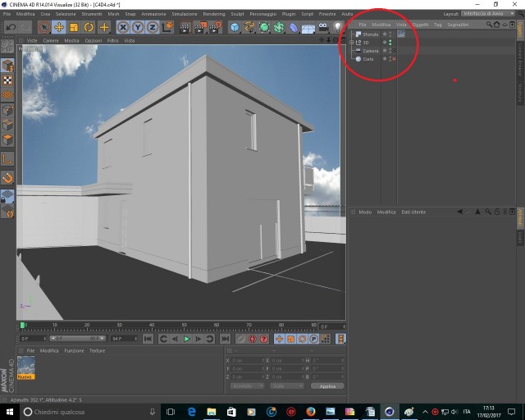525x420 pixels.
Task: Add a Cube primitive object
Action: pyautogui.click(x=235, y=27)
